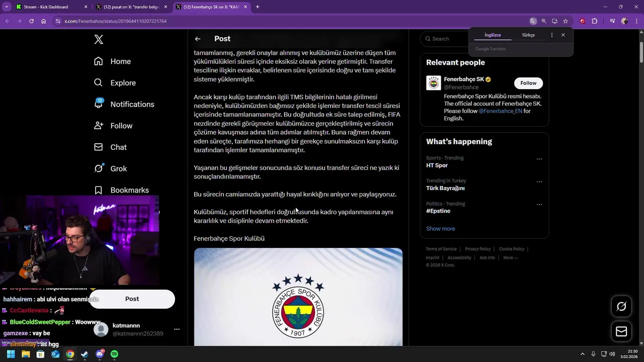Open #Epstine trending topic
This screenshot has width=644, height=362.
[x=438, y=211]
